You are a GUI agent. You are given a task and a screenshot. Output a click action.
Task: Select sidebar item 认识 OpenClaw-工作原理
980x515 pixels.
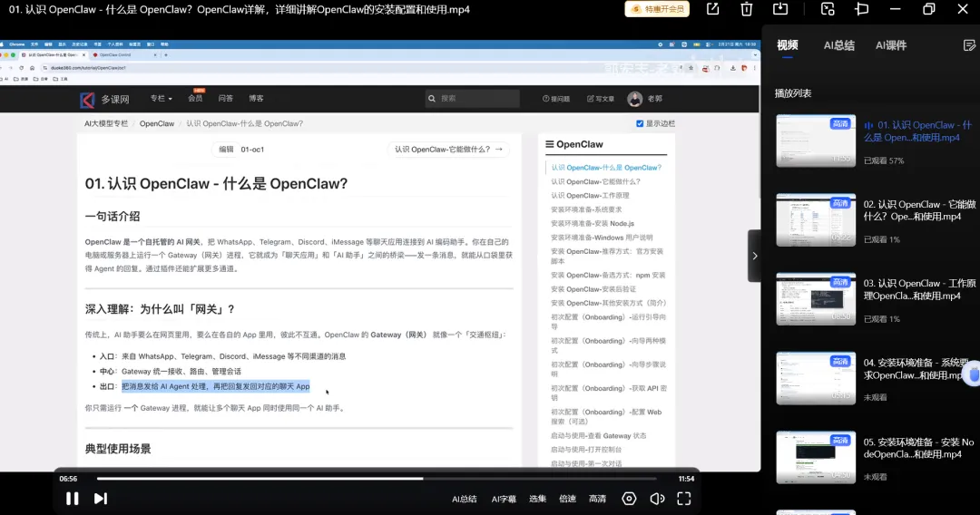[590, 195]
